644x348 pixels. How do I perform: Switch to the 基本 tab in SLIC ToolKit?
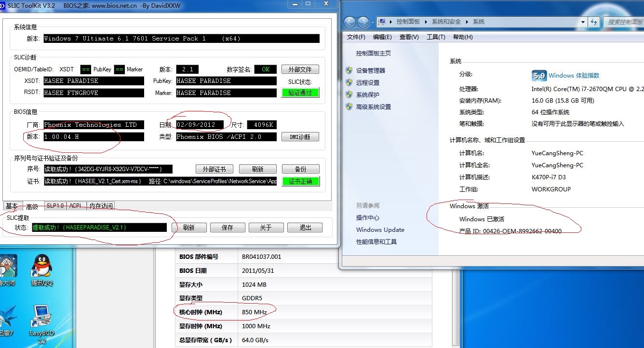point(12,206)
